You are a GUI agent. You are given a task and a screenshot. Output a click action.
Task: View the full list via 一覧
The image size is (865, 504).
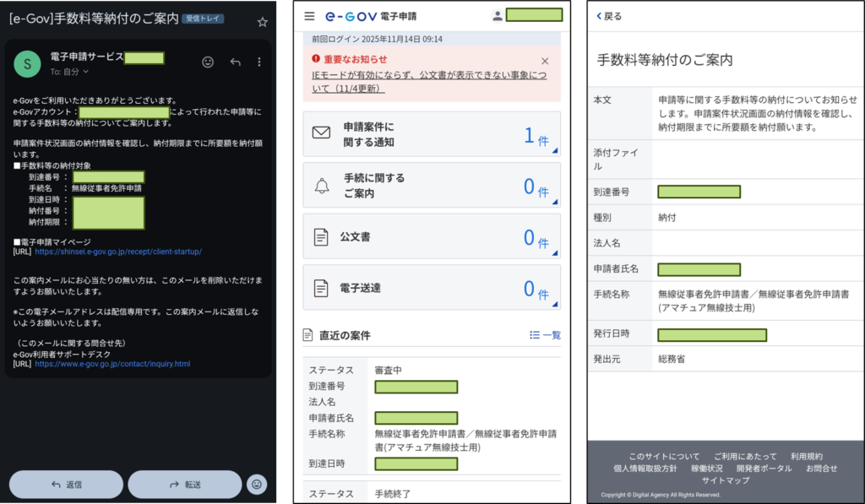coord(545,335)
